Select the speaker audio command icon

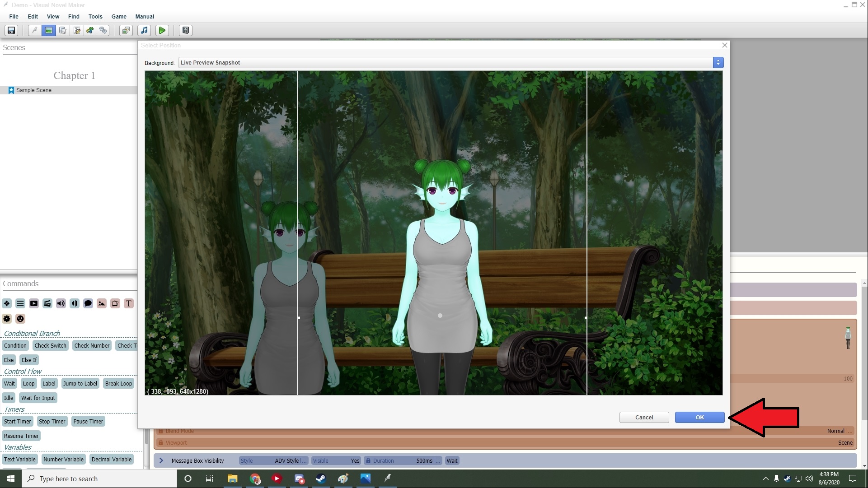tap(61, 303)
